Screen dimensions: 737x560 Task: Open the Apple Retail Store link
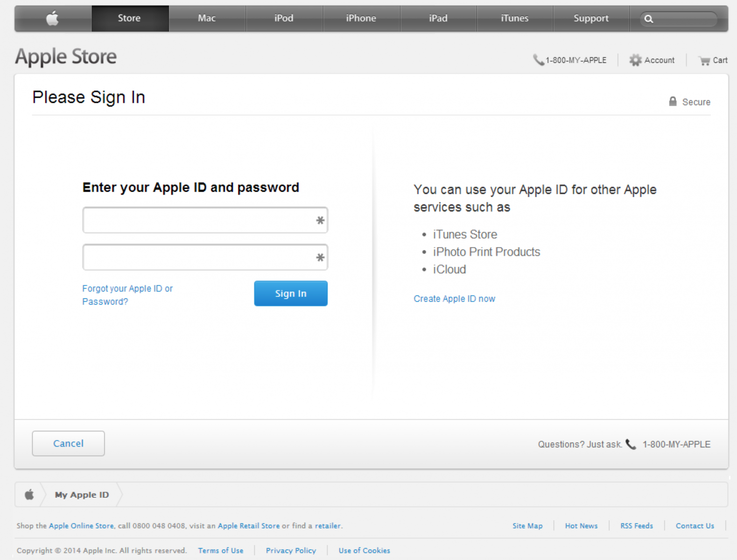pyautogui.click(x=249, y=525)
